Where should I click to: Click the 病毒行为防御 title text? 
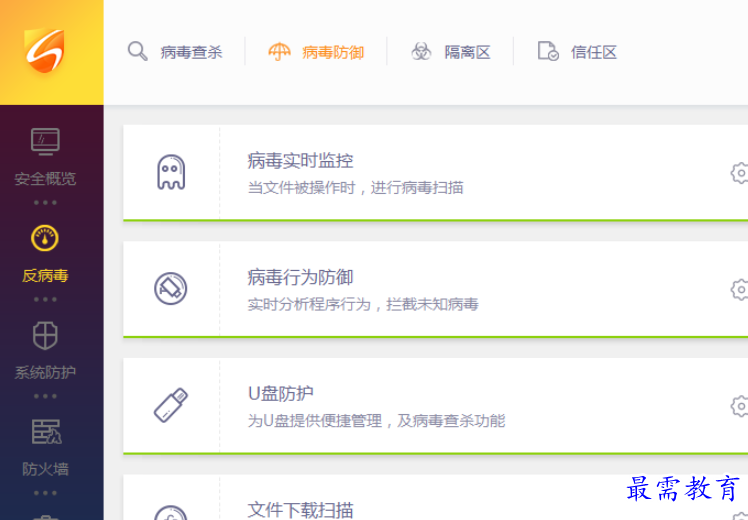click(x=301, y=277)
